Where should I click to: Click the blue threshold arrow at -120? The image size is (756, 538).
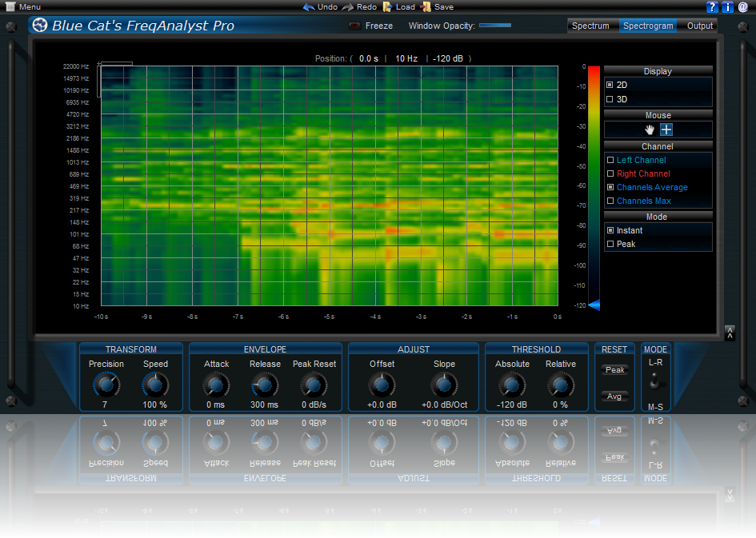tap(594, 305)
